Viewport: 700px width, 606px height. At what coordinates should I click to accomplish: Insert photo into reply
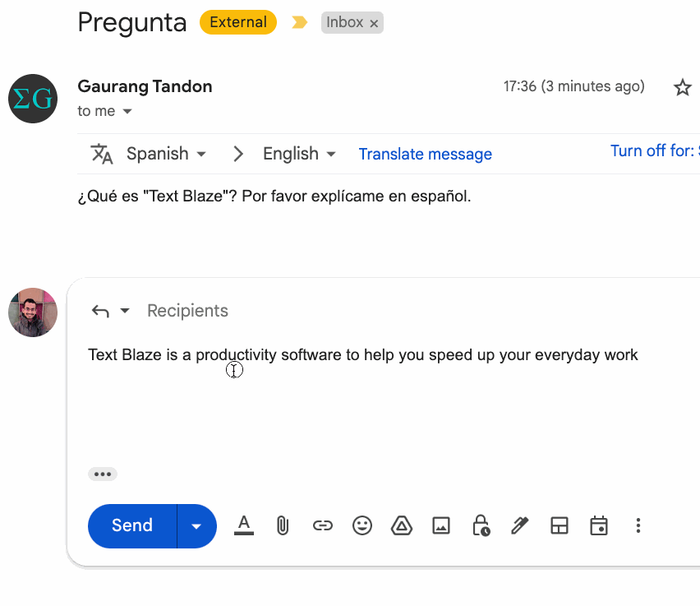(x=441, y=525)
